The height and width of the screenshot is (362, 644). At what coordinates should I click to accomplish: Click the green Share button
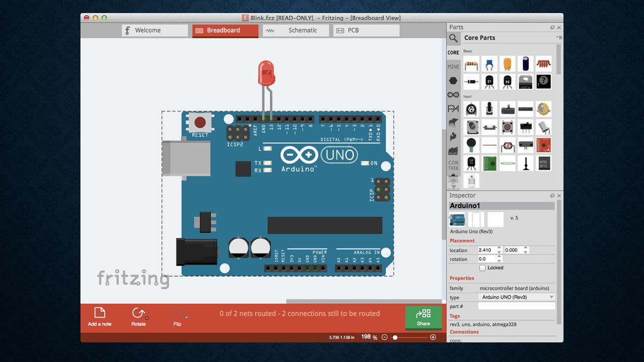[x=424, y=318]
